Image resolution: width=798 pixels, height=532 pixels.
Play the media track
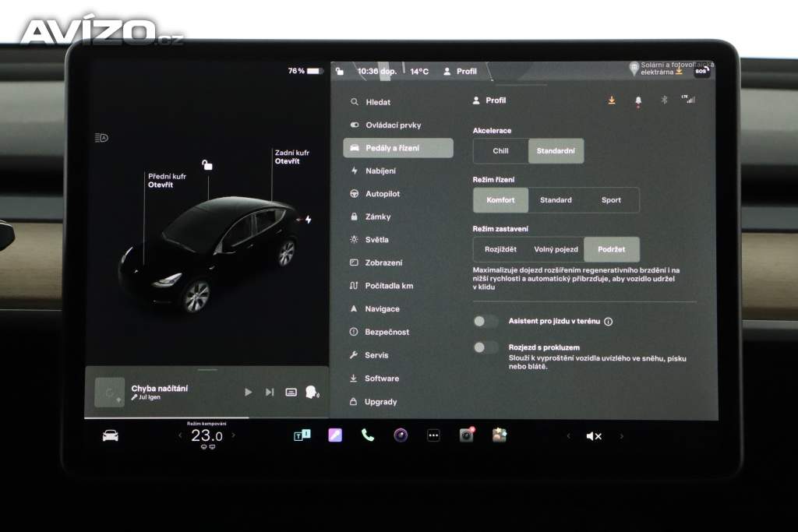tap(248, 392)
